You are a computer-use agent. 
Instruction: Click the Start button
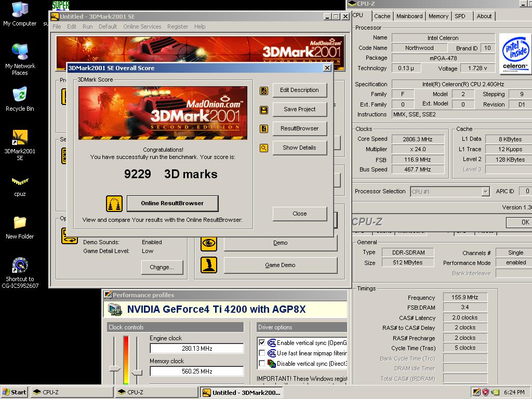click(x=15, y=392)
